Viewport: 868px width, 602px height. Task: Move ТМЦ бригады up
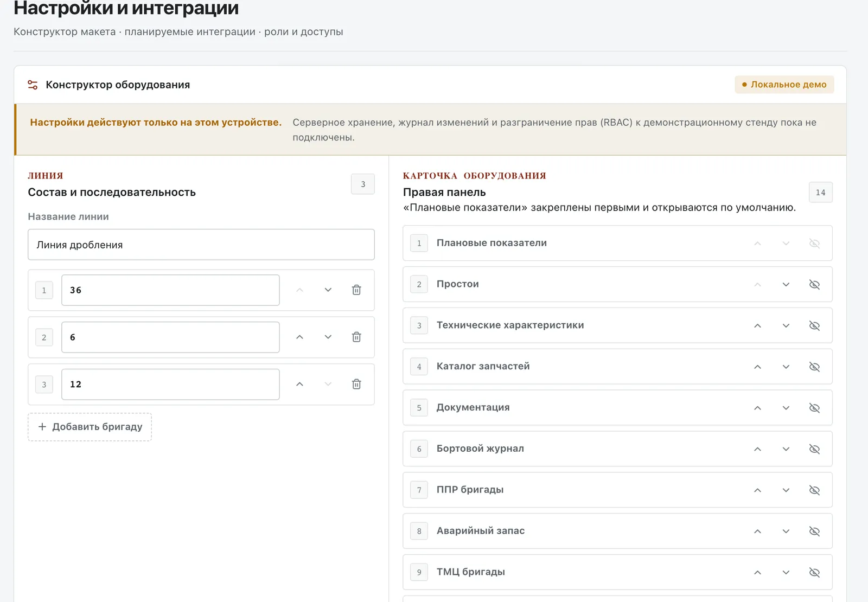point(758,573)
